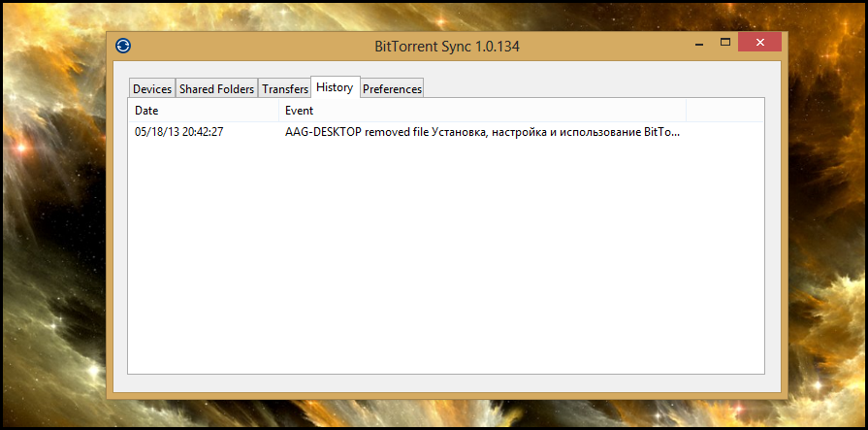Minimize the BitTorrent Sync window

tap(699, 44)
